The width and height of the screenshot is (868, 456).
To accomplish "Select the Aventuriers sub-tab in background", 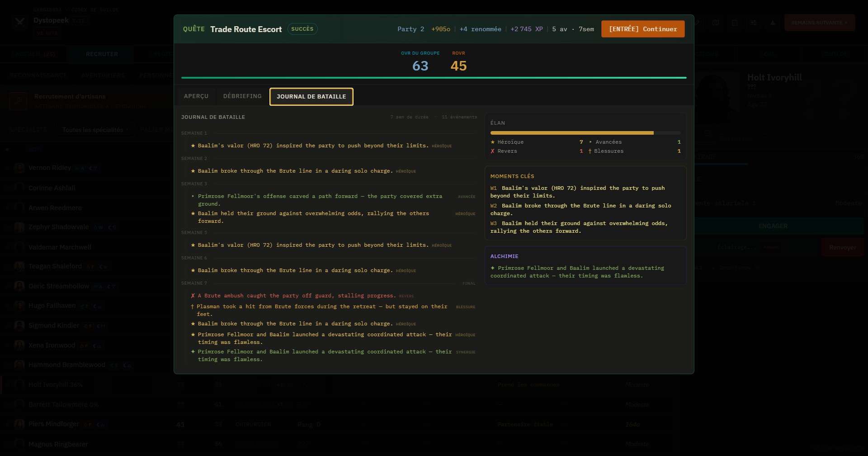I will coord(103,75).
